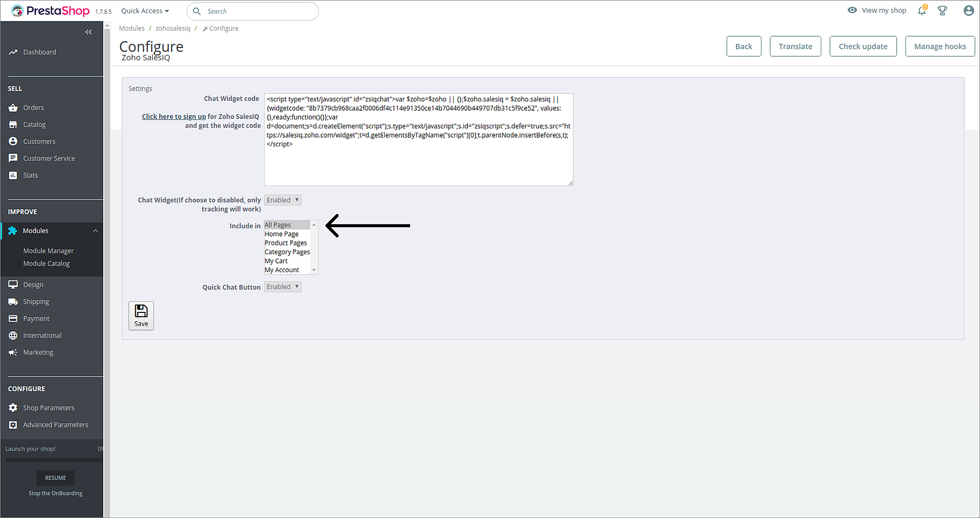This screenshot has height=518, width=980.
Task: Click View my shop link
Action: 884,10
